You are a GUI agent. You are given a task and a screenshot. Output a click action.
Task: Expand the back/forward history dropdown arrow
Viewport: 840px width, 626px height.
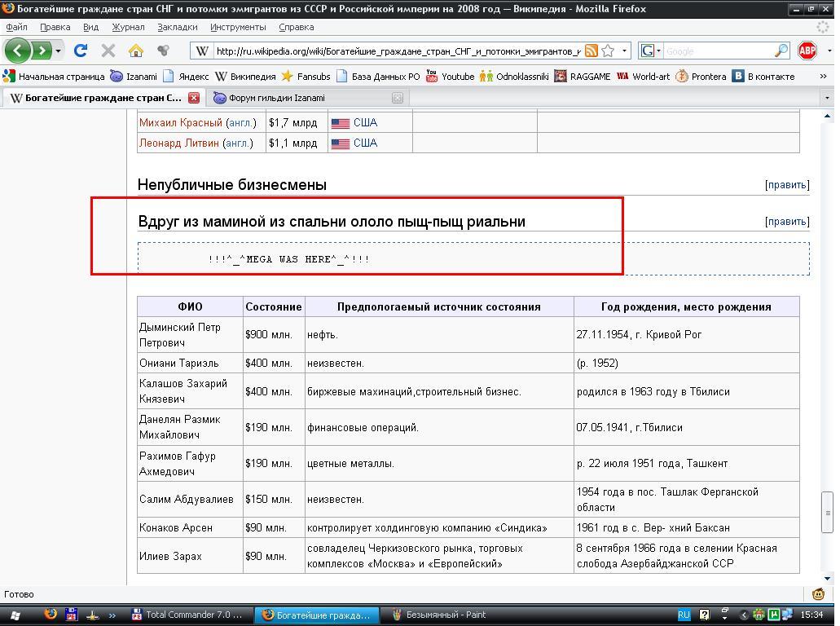58,51
